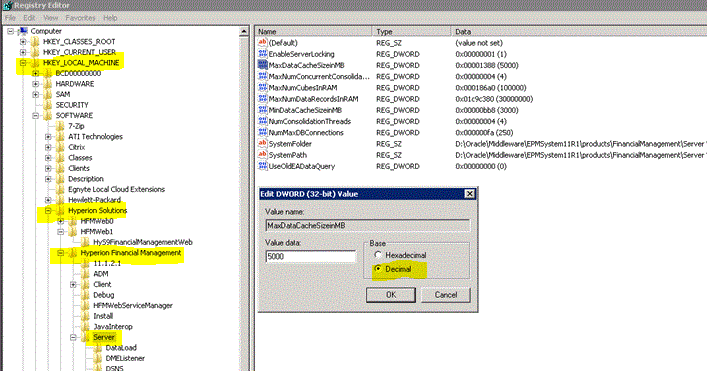
Task: Collapse HKEY_LOCAL_MACHINE node
Action: (x=23, y=63)
